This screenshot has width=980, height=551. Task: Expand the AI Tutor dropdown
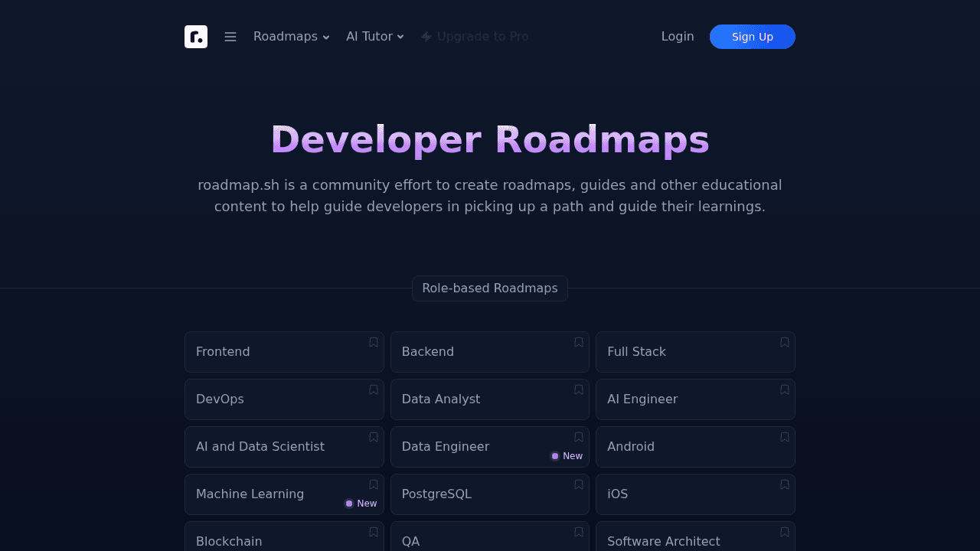[374, 37]
